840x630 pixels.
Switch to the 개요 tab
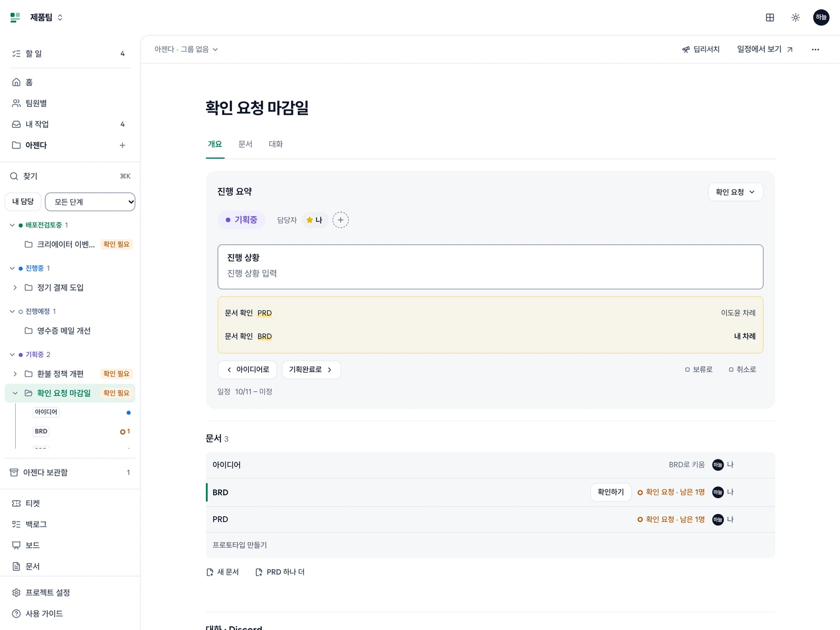pyautogui.click(x=215, y=144)
